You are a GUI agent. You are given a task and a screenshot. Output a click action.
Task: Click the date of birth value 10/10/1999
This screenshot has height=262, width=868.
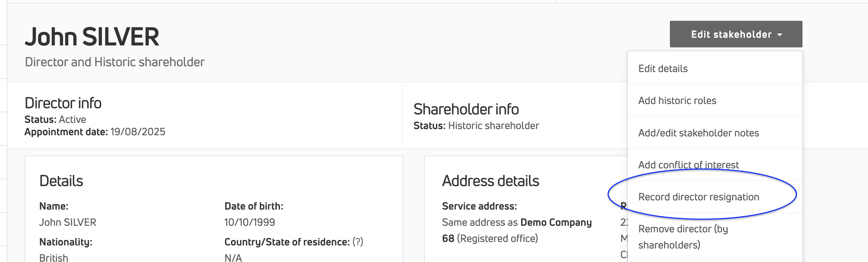tap(249, 222)
